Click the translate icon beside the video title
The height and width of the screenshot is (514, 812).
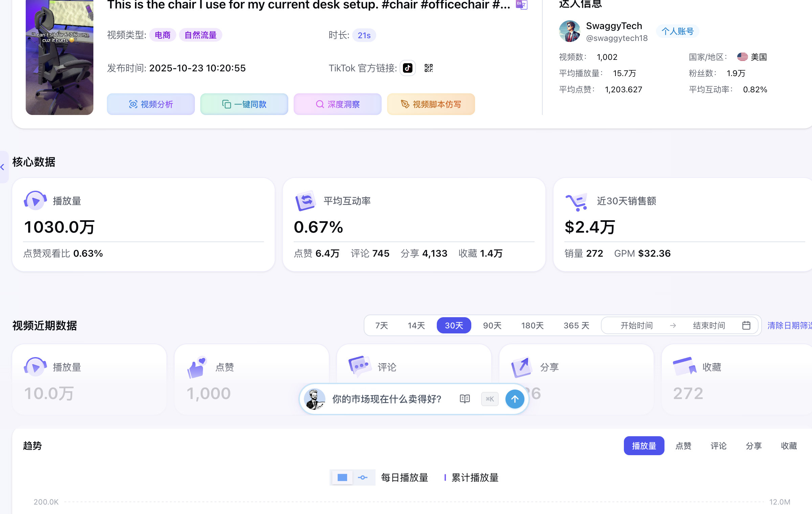point(521,4)
